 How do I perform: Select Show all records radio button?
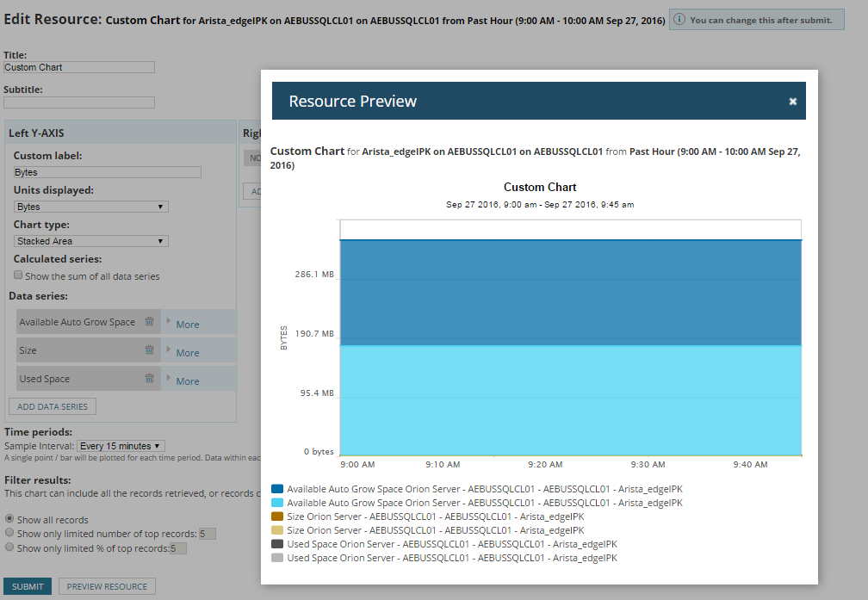[9, 518]
